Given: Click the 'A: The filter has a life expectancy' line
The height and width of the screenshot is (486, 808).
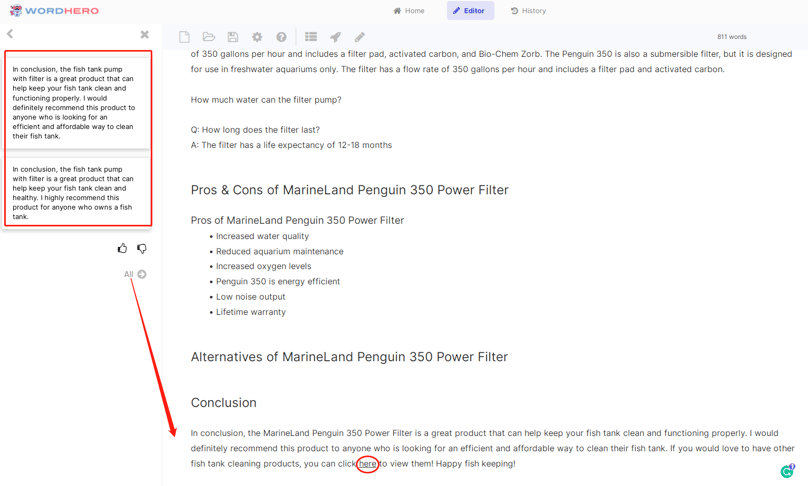Looking at the screenshot, I should coord(291,145).
